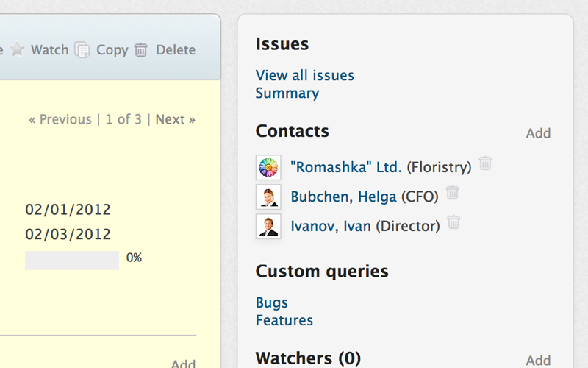Viewport: 588px width, 368px height.
Task: Click Helga Bubchen's profile photo
Action: click(268, 197)
